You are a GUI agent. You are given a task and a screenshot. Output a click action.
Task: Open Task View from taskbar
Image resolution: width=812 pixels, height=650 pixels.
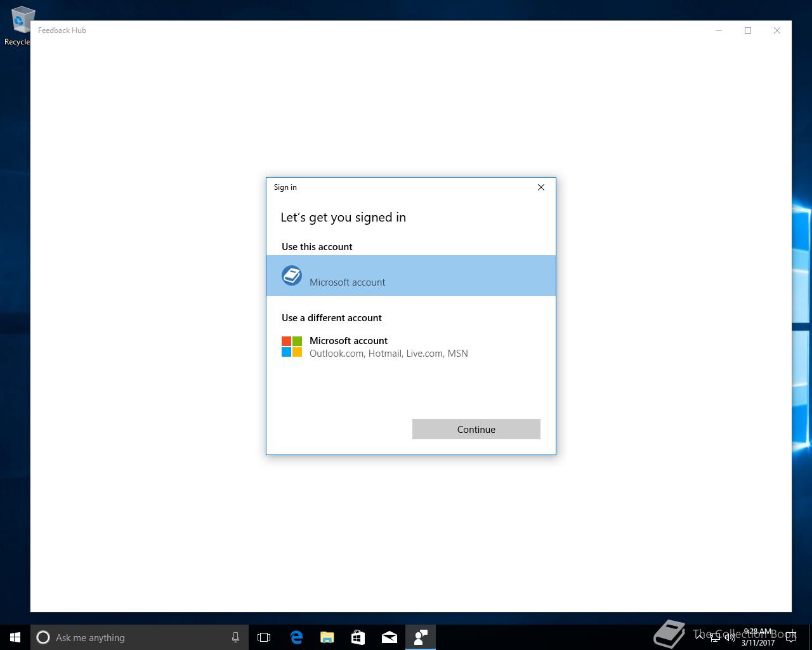pyautogui.click(x=264, y=637)
